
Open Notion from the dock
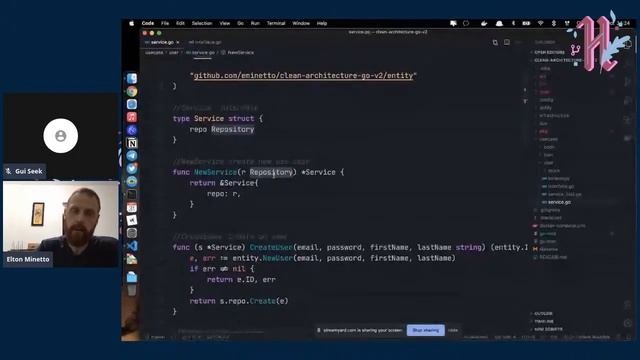pyautogui.click(x=132, y=143)
